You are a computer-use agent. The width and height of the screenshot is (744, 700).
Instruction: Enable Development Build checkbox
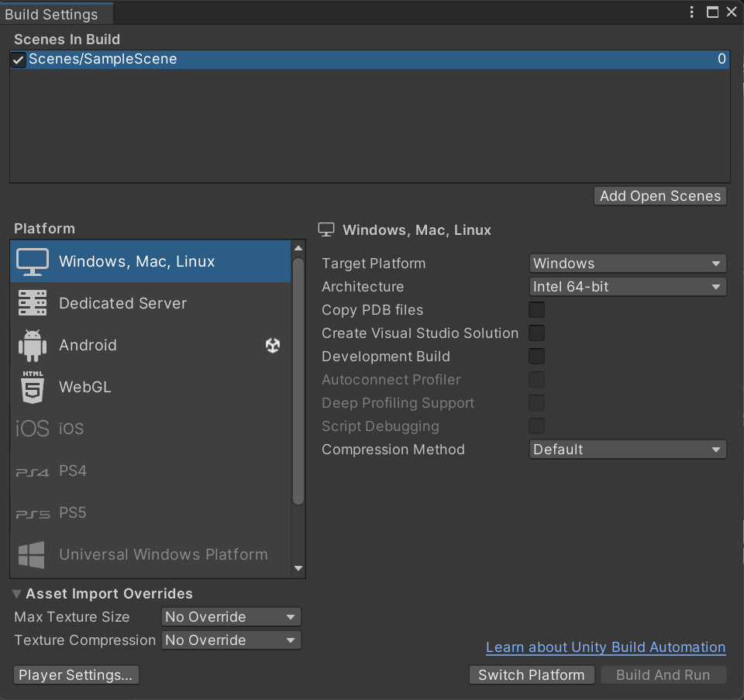coord(536,357)
